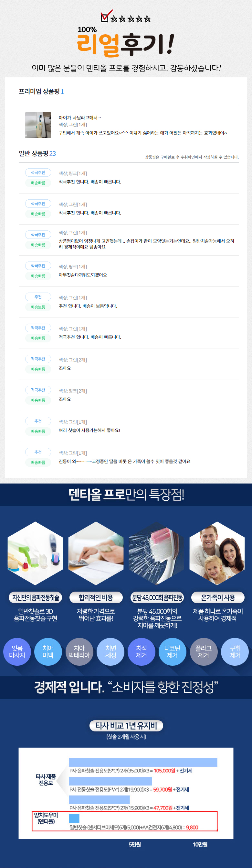
Task: Select the 니코틴 제거 circle icon
Action: (172, 651)
